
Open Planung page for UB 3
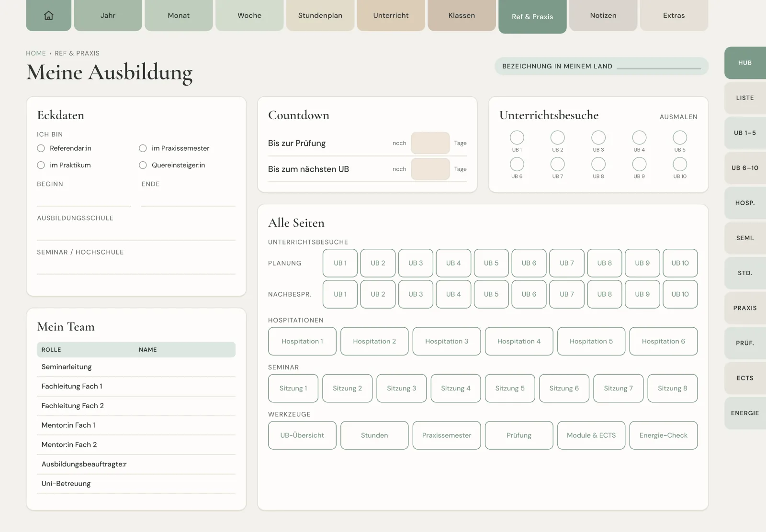pos(416,263)
